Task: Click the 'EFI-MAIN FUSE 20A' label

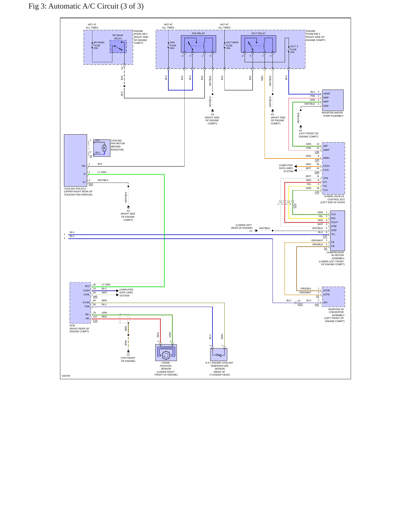Action: [99, 45]
